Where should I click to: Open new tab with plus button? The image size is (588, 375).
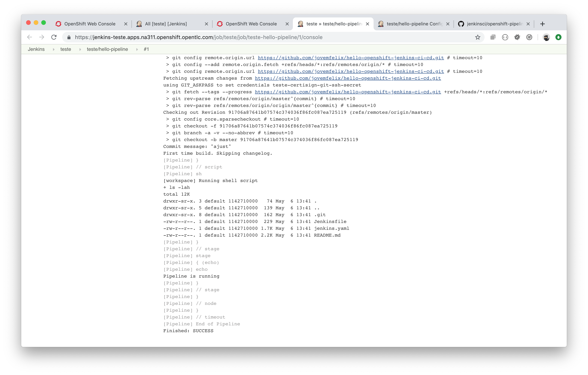click(x=543, y=24)
